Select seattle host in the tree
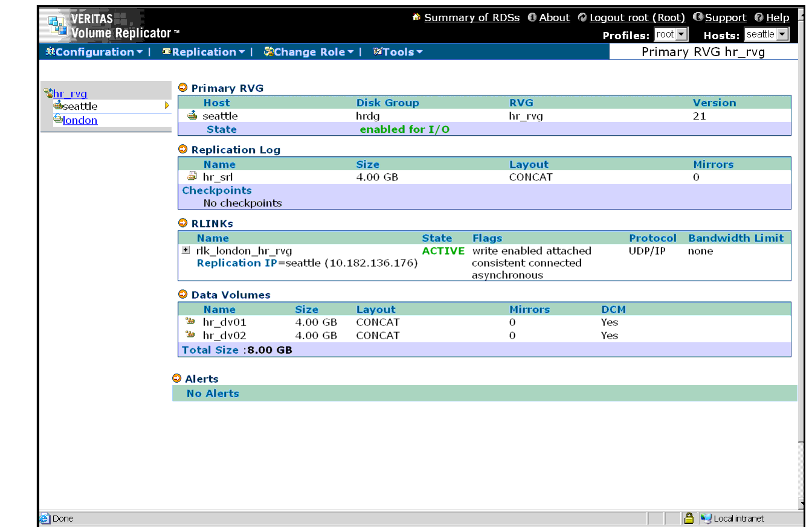Screen dimensions: 812x527 coord(80,106)
